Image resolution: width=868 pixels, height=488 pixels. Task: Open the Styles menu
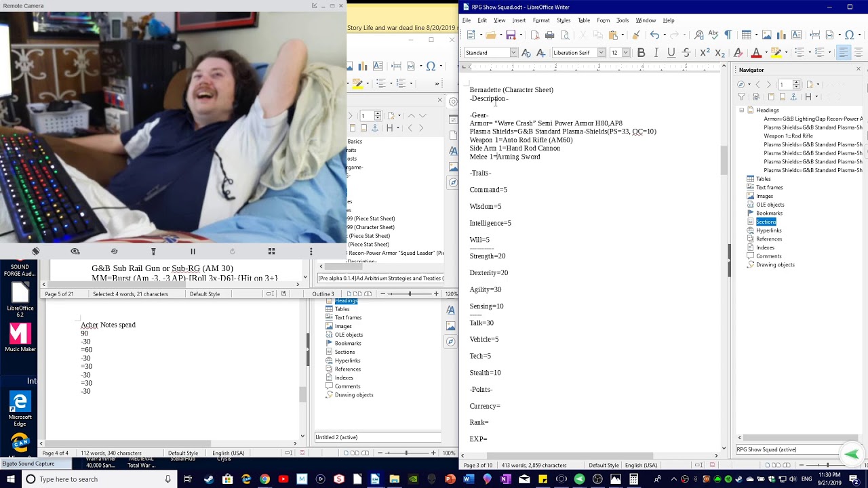(x=563, y=20)
